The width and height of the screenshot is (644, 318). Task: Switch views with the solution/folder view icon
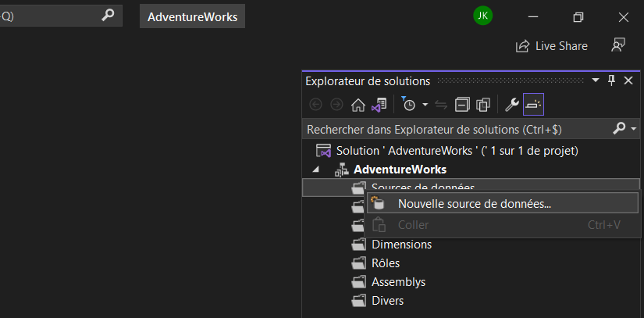(379, 105)
